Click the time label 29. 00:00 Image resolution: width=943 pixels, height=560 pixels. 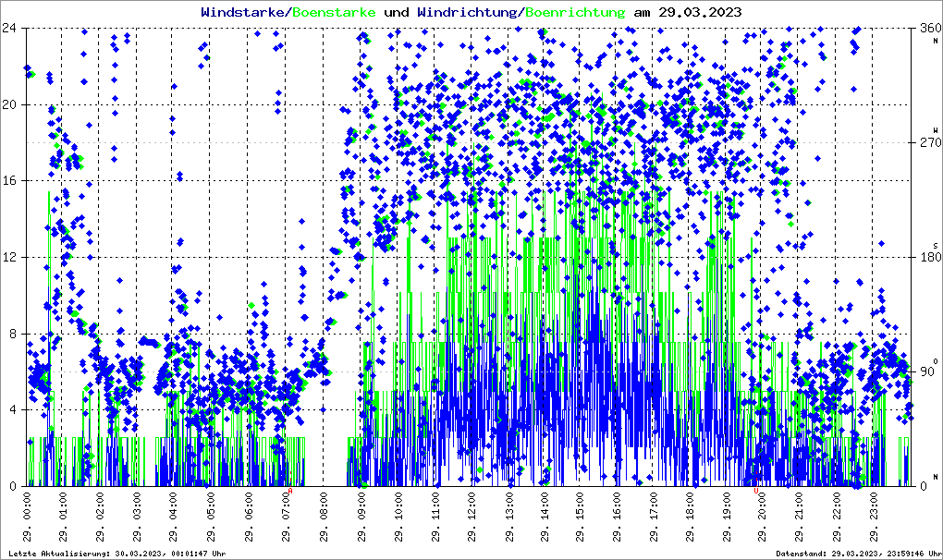(x=27, y=517)
